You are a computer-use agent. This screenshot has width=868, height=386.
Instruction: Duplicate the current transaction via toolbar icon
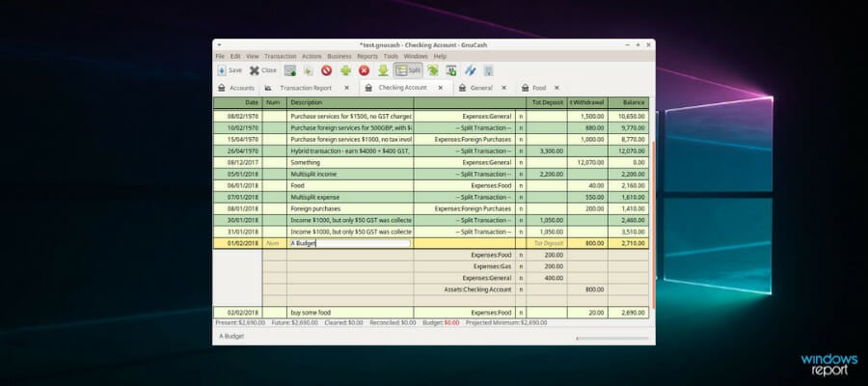coord(290,70)
